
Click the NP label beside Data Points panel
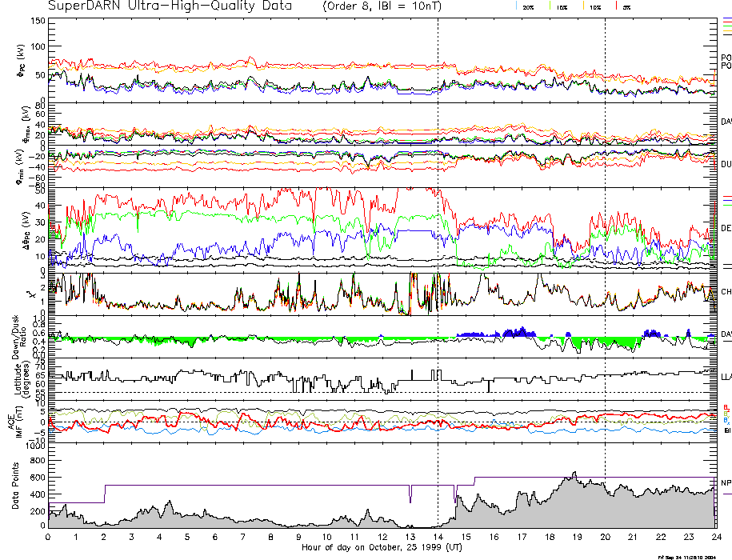tap(726, 483)
